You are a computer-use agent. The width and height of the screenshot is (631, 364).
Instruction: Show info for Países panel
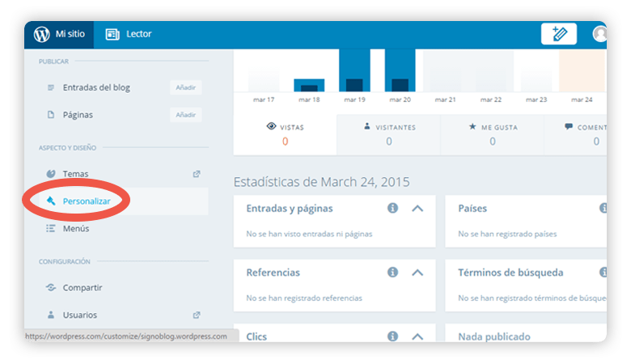(x=603, y=208)
